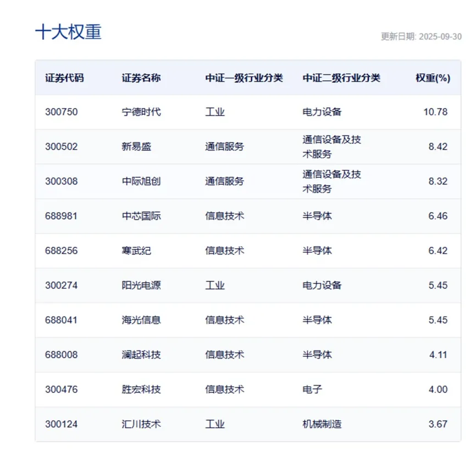Click 半导体 in the 寒武纪 row
This screenshot has width=476, height=451.
point(317,250)
